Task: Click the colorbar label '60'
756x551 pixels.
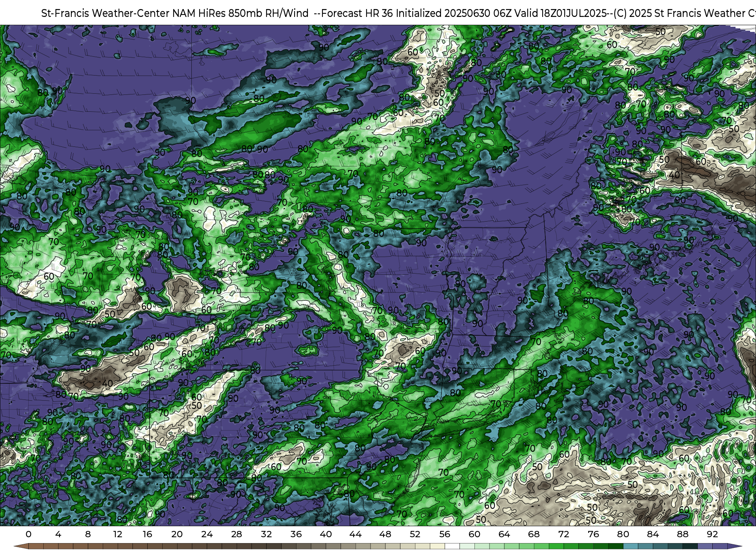Action: tap(474, 534)
